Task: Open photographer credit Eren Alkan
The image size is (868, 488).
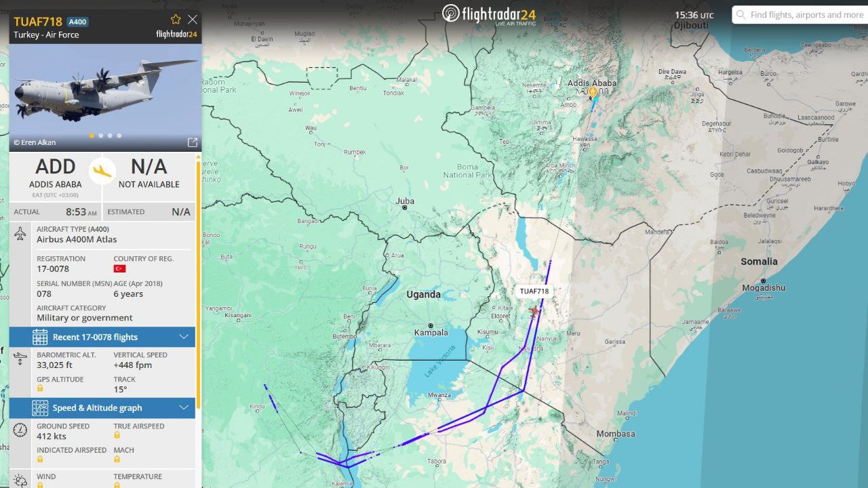Action: (x=35, y=142)
